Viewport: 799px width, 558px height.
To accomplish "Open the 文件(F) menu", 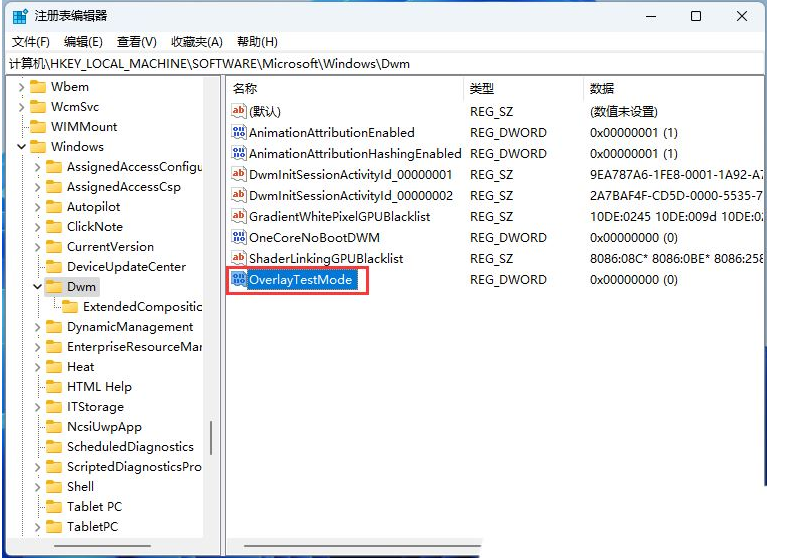I will pyautogui.click(x=31, y=42).
